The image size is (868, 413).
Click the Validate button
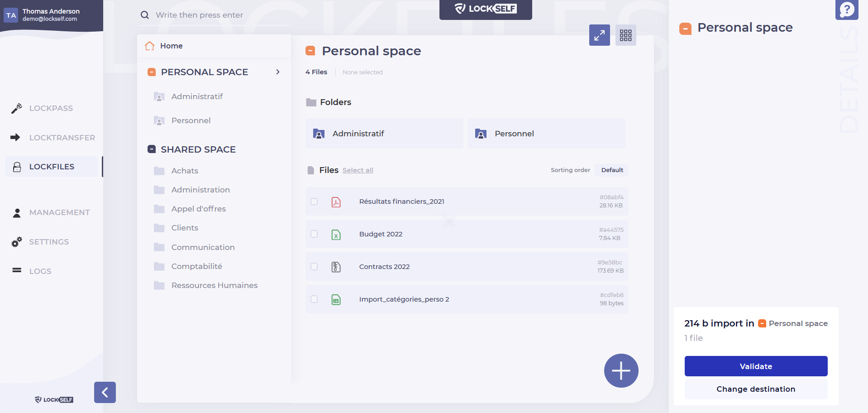[x=756, y=366]
